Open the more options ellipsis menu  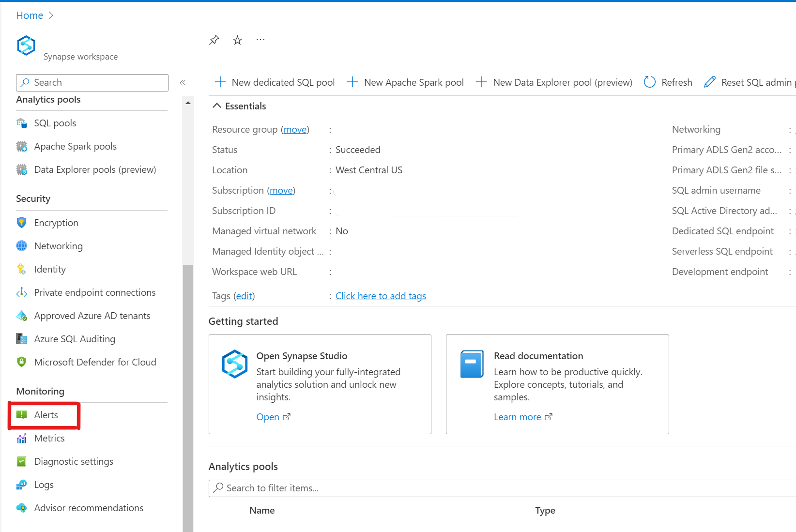point(260,40)
